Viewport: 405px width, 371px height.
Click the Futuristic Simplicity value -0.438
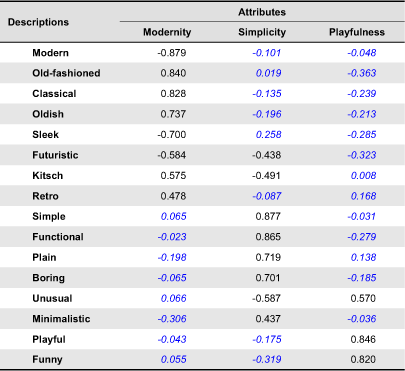pyautogui.click(x=267, y=155)
